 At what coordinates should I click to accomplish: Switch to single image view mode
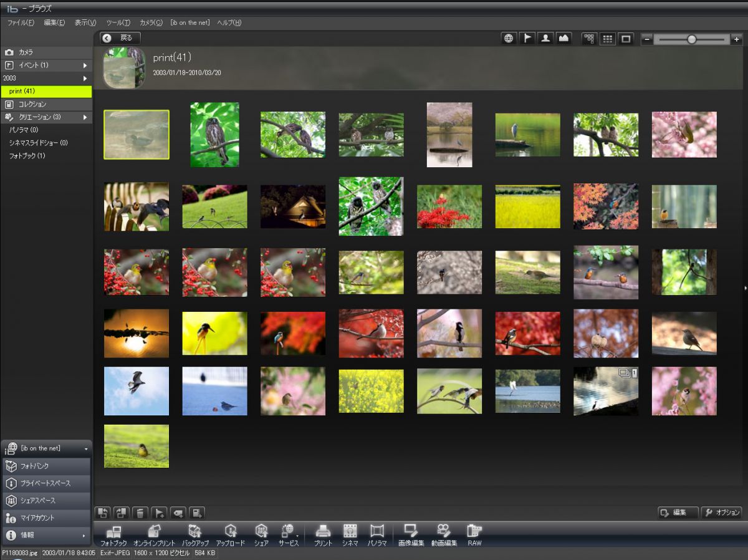tap(626, 39)
